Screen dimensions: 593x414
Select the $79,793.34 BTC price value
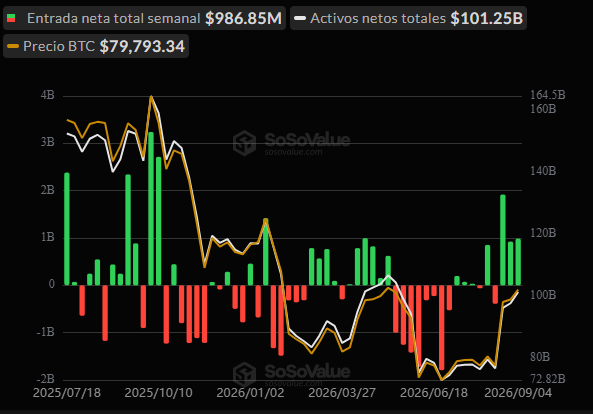[x=142, y=46]
